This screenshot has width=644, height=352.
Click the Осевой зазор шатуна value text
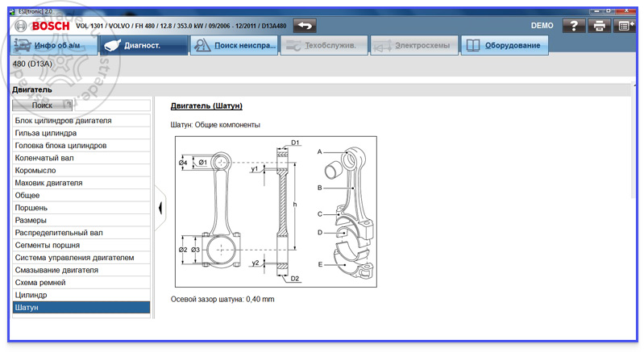click(222, 299)
